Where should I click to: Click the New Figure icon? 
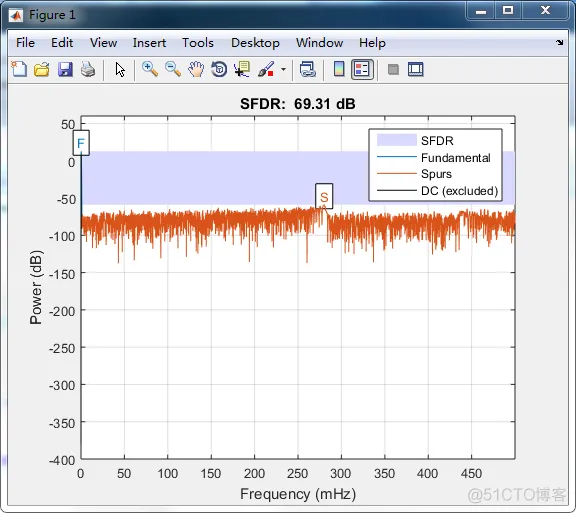19,69
